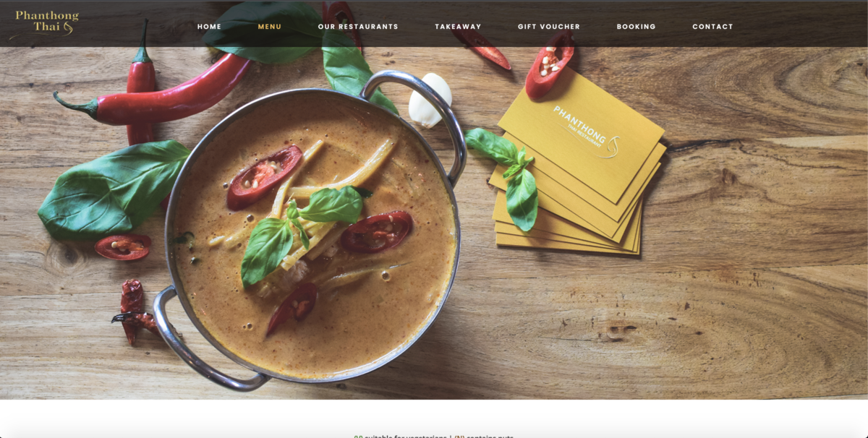Viewport: 868px width, 438px height.
Task: Click the basil sprig resting on the cards
Action: point(509,173)
